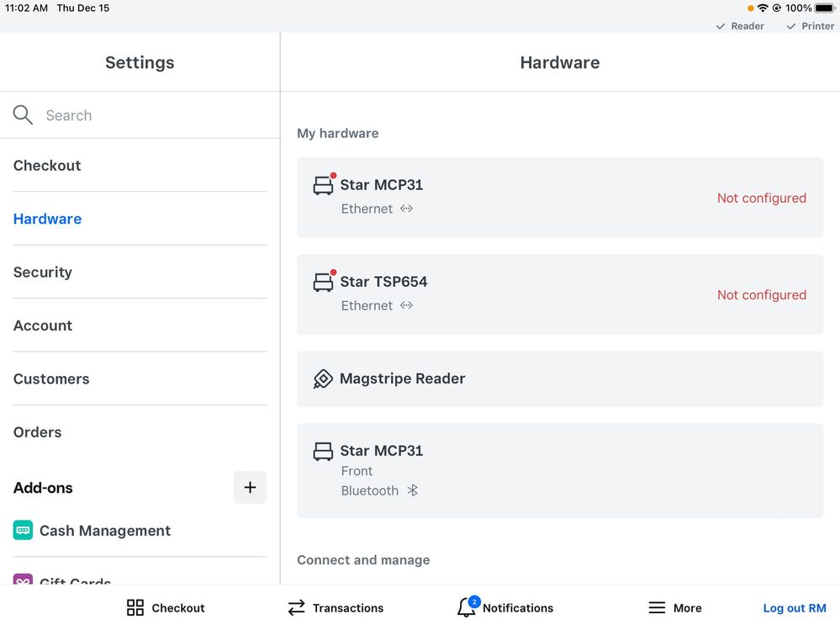Click the orange recording indicator dot
840x630 pixels.
coord(751,8)
